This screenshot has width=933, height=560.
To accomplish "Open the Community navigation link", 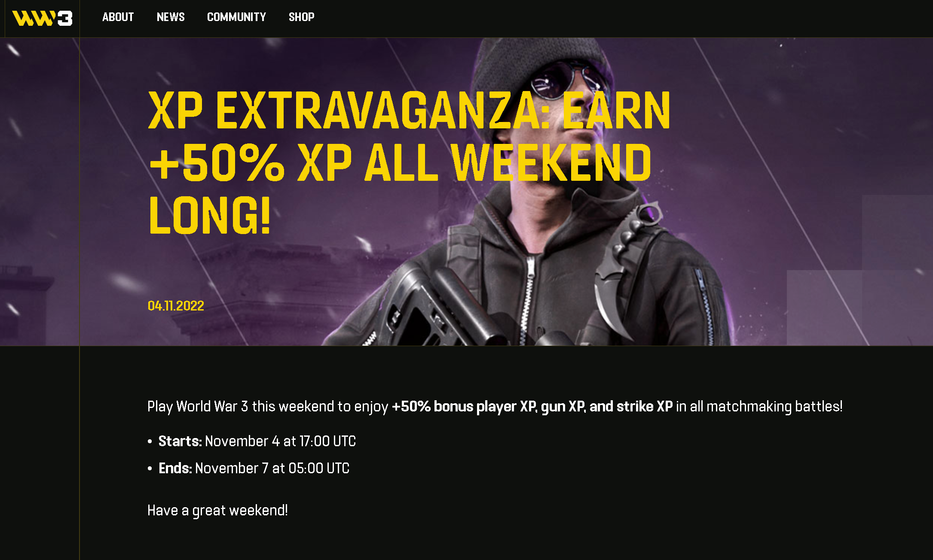I will coord(236,17).
